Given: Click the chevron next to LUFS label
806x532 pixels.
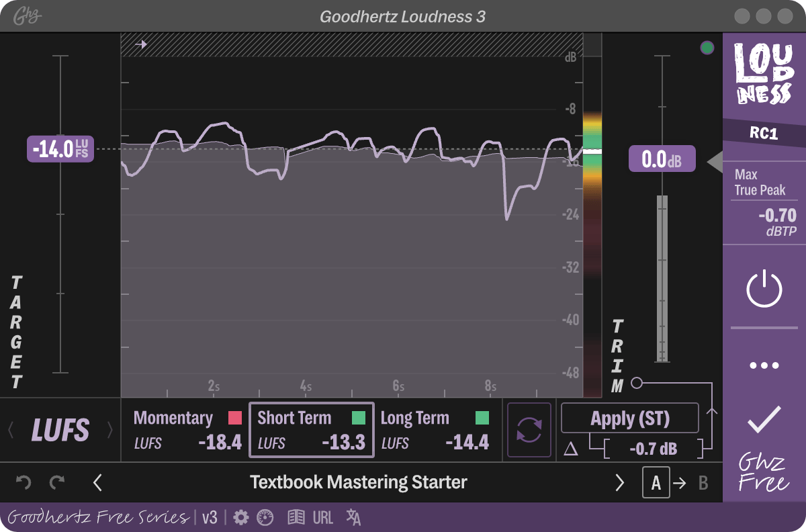Looking at the screenshot, I should click(109, 430).
